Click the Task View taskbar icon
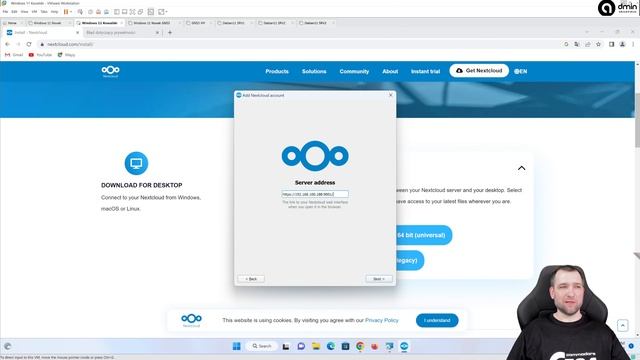Screen dimensions: 640x360 click(286, 346)
